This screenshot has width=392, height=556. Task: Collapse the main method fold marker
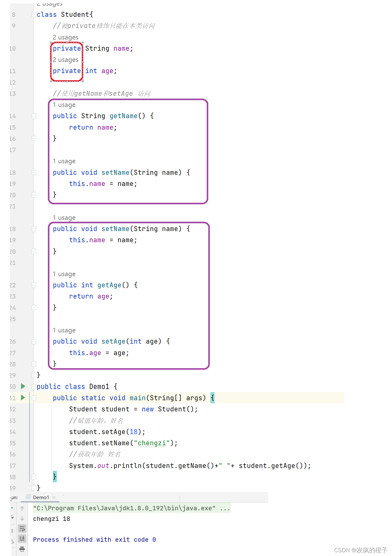click(x=34, y=398)
